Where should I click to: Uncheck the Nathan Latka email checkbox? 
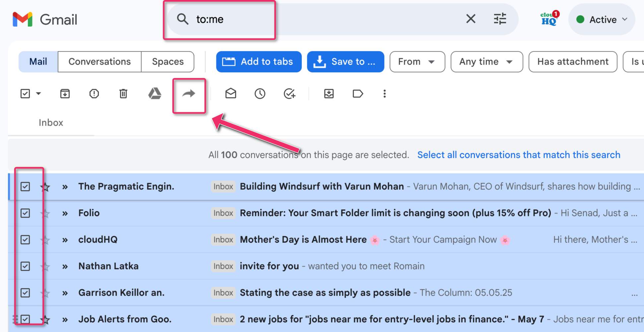click(25, 266)
